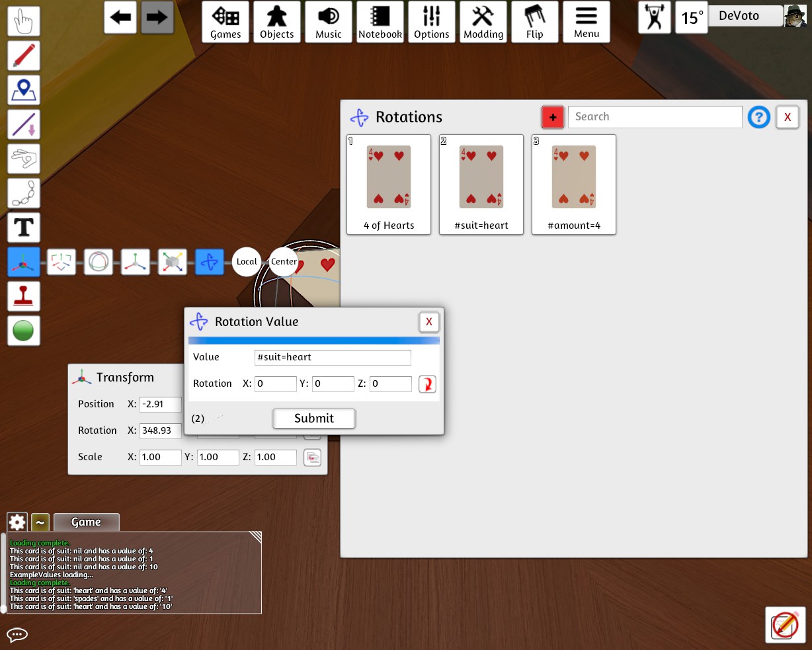Switch to the ~ console tab
The image size is (812, 650).
[40, 522]
